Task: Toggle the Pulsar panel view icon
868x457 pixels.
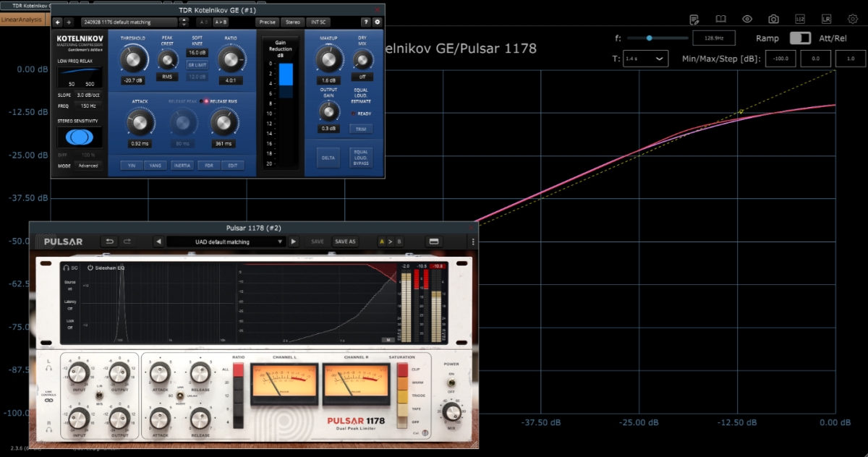Action: (435, 242)
